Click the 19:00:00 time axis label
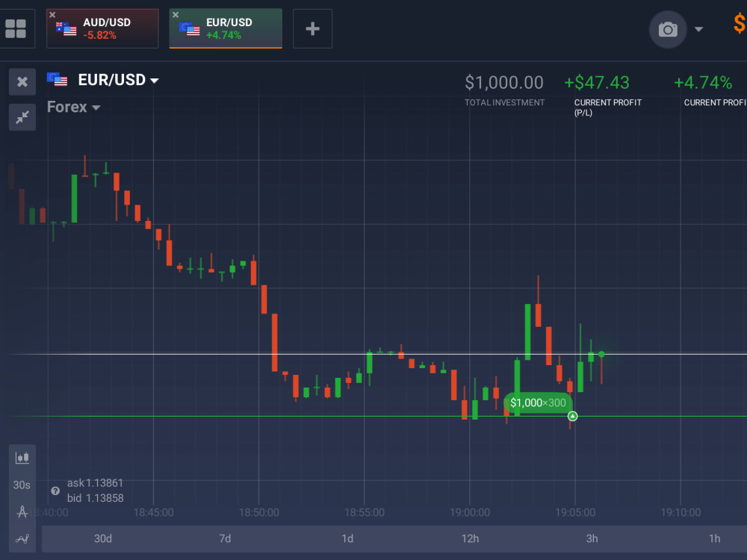The width and height of the screenshot is (747, 560). 470,512
